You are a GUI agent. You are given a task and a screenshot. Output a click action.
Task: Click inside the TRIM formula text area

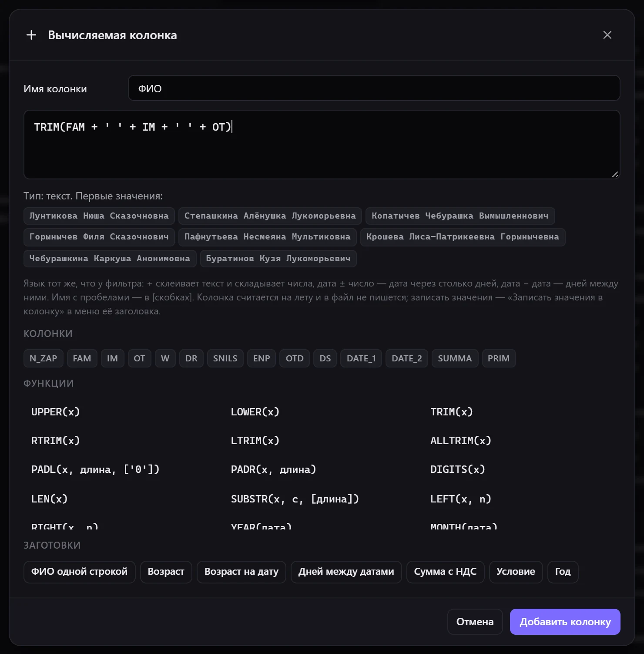coord(322,145)
